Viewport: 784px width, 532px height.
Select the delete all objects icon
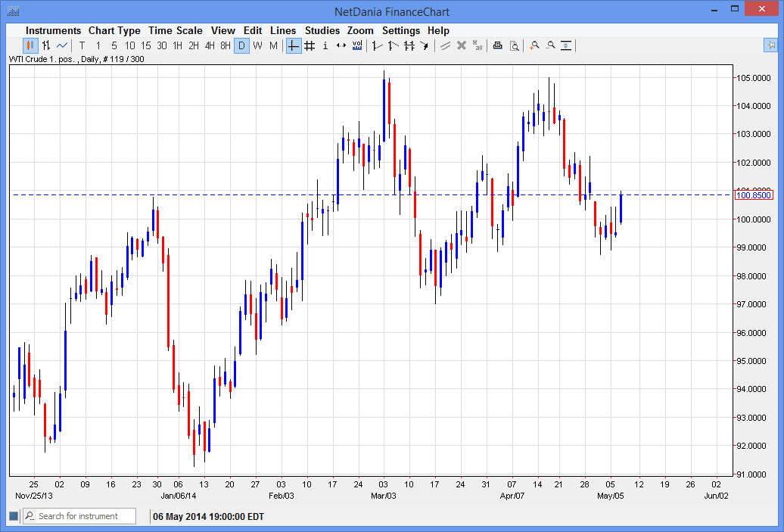click(x=478, y=45)
